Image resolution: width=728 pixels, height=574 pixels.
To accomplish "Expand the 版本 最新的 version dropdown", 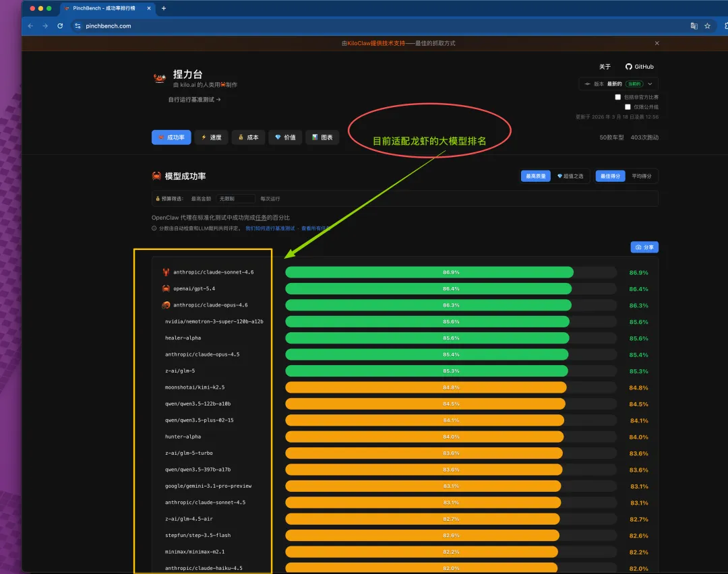I will (618, 84).
